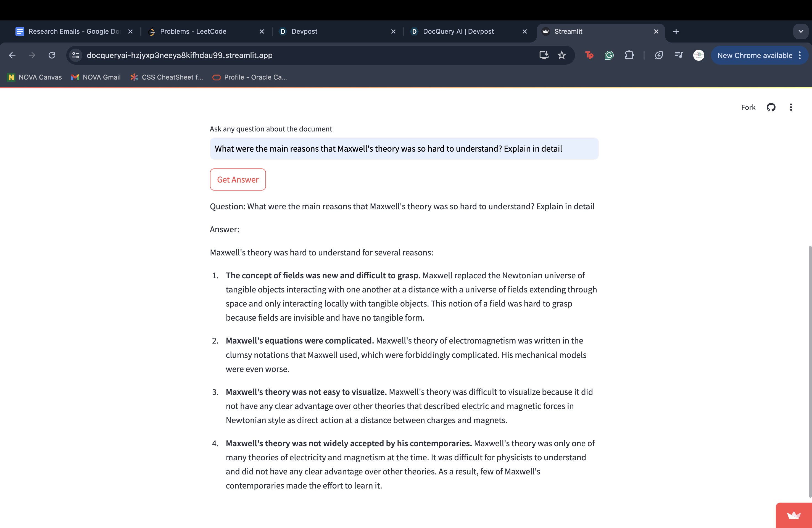Open the NOVA Gmail bookmark

click(96, 77)
